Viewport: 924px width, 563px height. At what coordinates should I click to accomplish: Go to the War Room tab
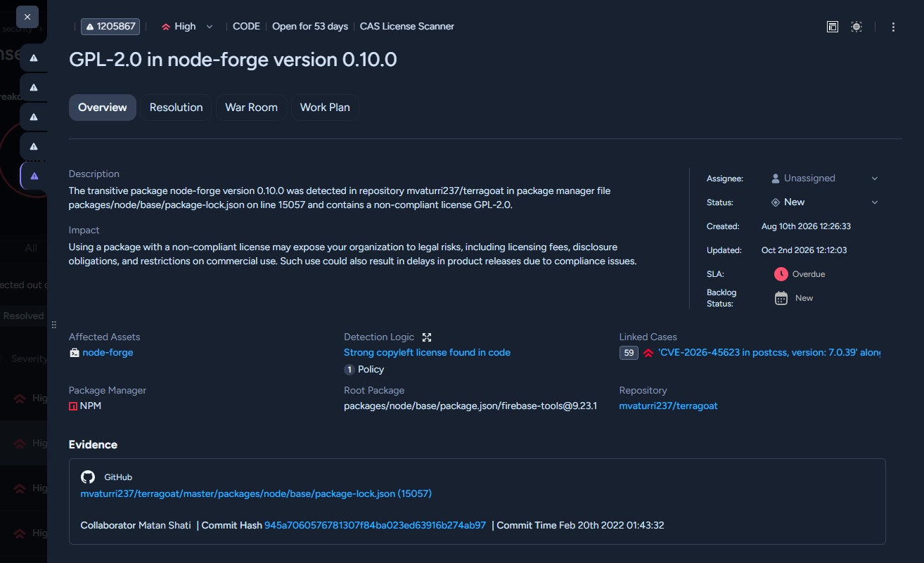pos(251,108)
